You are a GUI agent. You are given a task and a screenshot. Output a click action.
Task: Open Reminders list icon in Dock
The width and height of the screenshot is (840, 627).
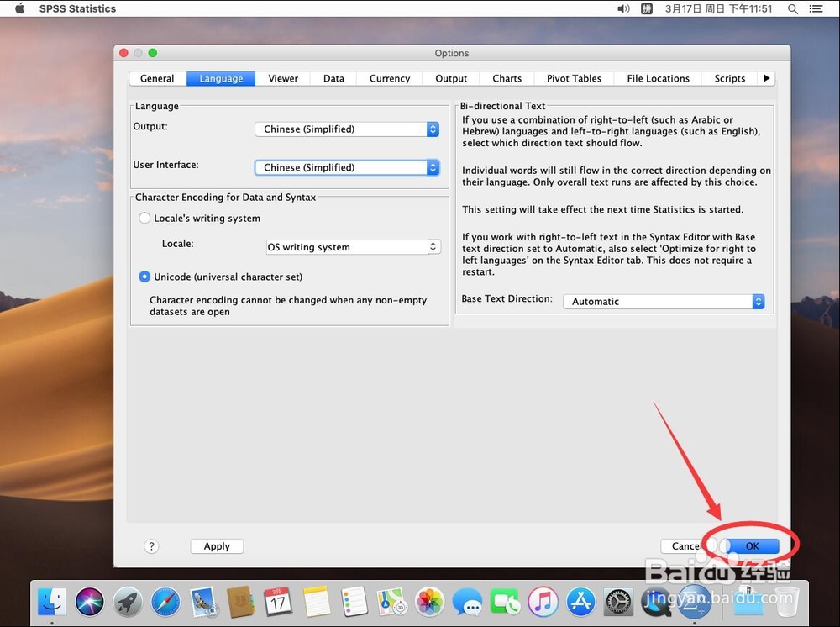point(354,601)
